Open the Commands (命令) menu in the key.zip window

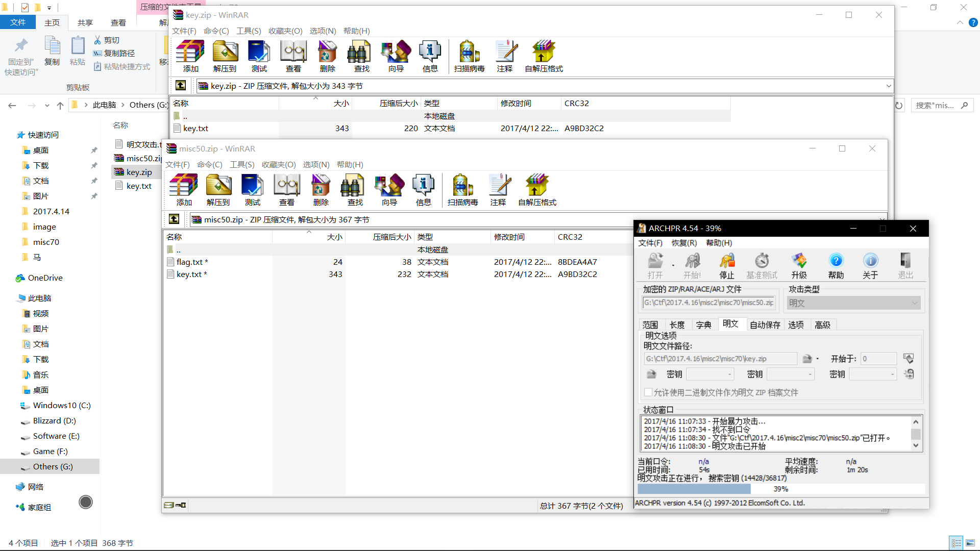216,31
